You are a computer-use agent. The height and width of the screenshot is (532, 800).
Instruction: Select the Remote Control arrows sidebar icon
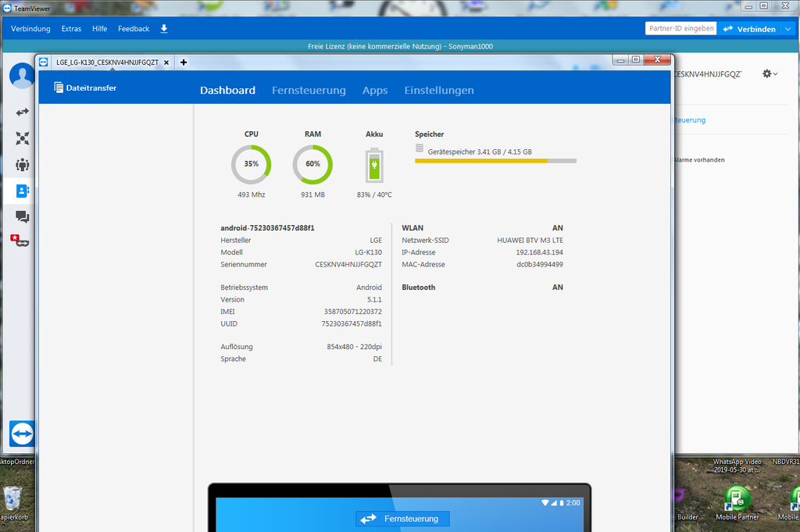22,112
